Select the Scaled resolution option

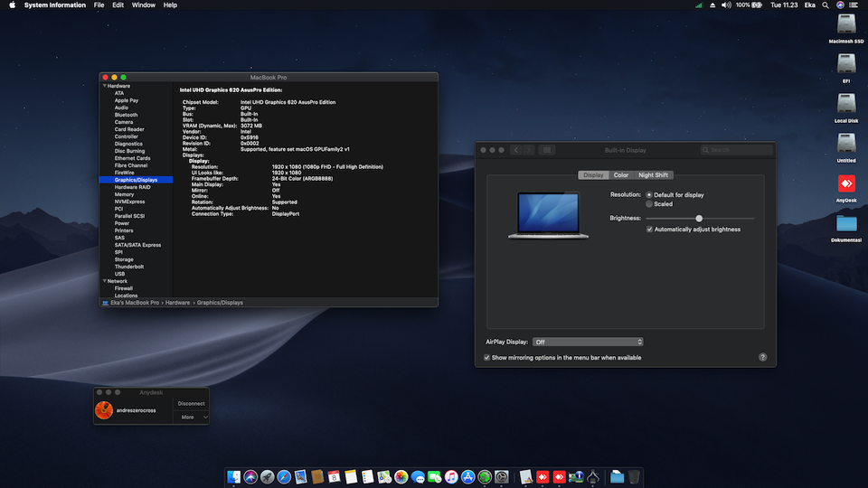[x=649, y=204]
